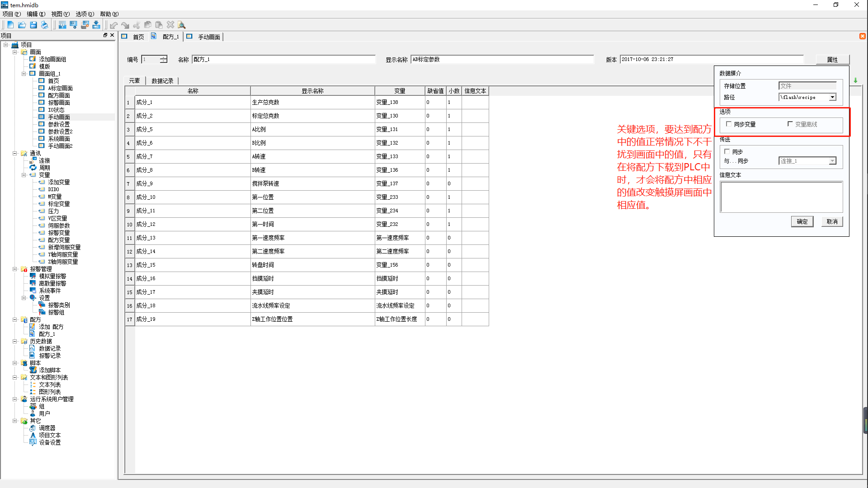Click the Download to device icon
The height and width of the screenshot is (488, 868).
pos(96,25)
